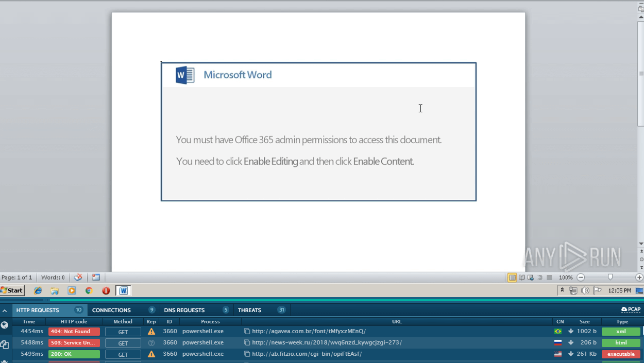The image size is (644, 363).
Task: Select the Word taskbar button
Action: click(123, 290)
